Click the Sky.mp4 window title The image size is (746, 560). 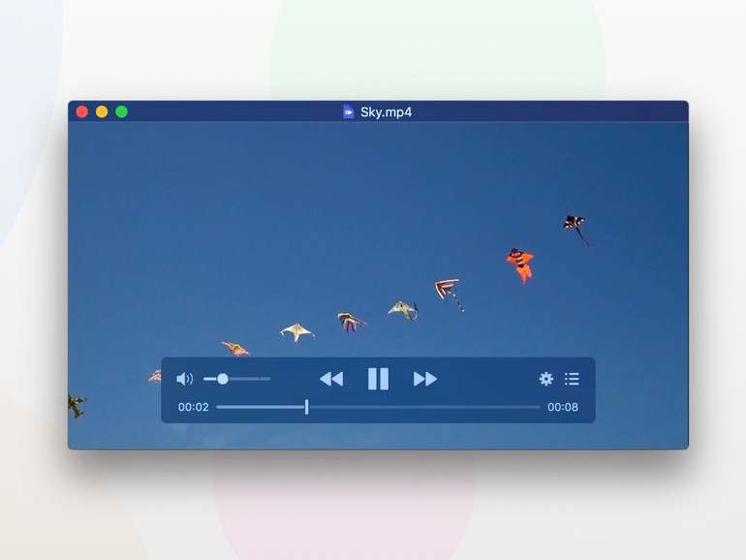[386, 112]
